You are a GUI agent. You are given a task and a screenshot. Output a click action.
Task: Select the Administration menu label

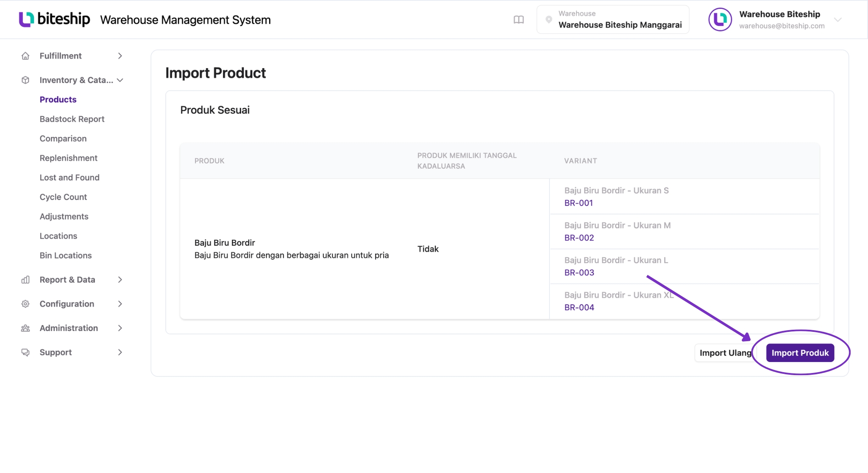point(69,328)
